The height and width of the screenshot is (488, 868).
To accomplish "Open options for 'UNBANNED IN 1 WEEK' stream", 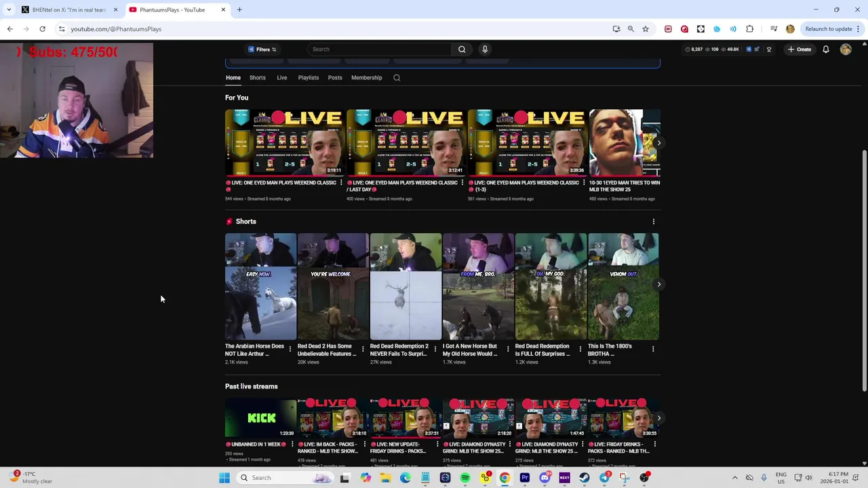I will (x=292, y=445).
